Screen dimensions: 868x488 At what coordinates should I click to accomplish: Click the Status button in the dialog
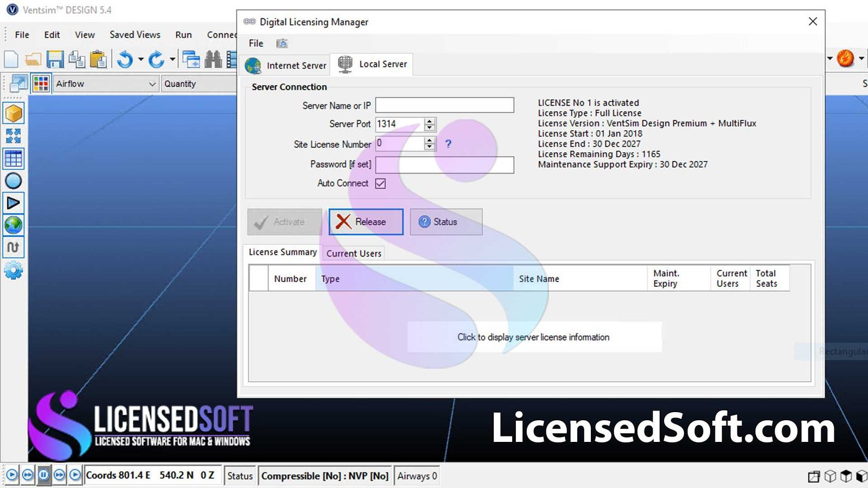click(446, 222)
